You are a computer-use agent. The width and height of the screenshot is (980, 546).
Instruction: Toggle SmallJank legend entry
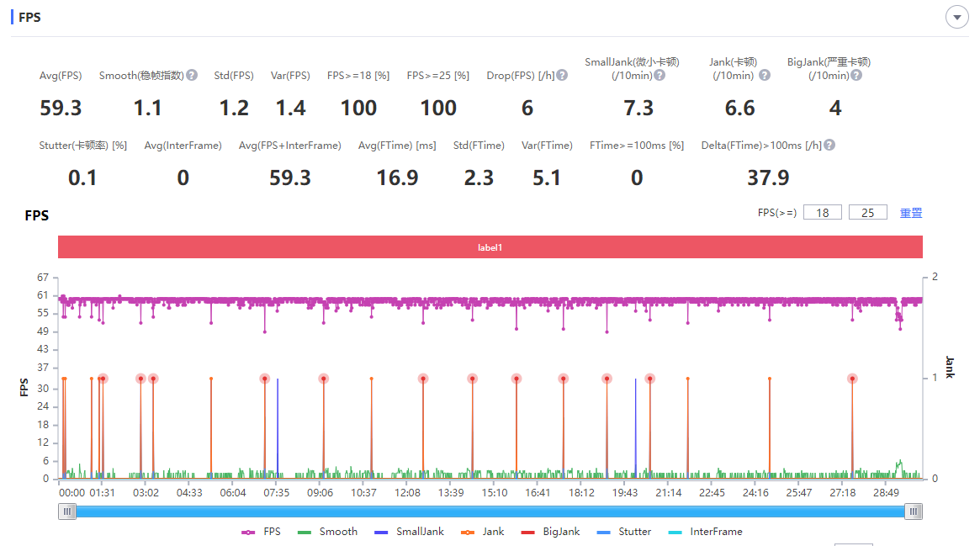pyautogui.click(x=409, y=532)
